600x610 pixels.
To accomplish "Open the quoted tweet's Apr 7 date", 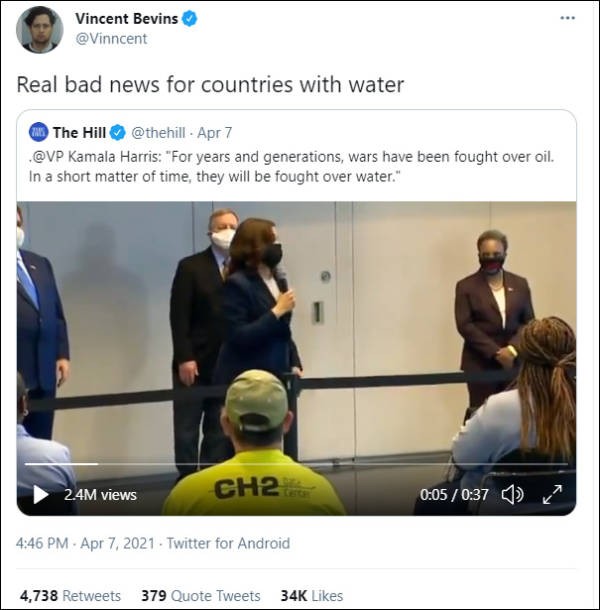I will (214, 132).
